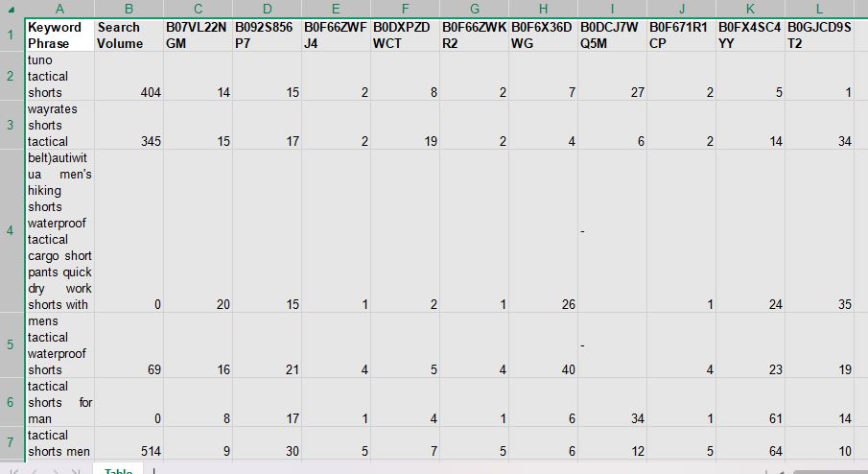Click the Keyword Phrase header cell
The width and height of the screenshot is (868, 474).
[x=59, y=35]
